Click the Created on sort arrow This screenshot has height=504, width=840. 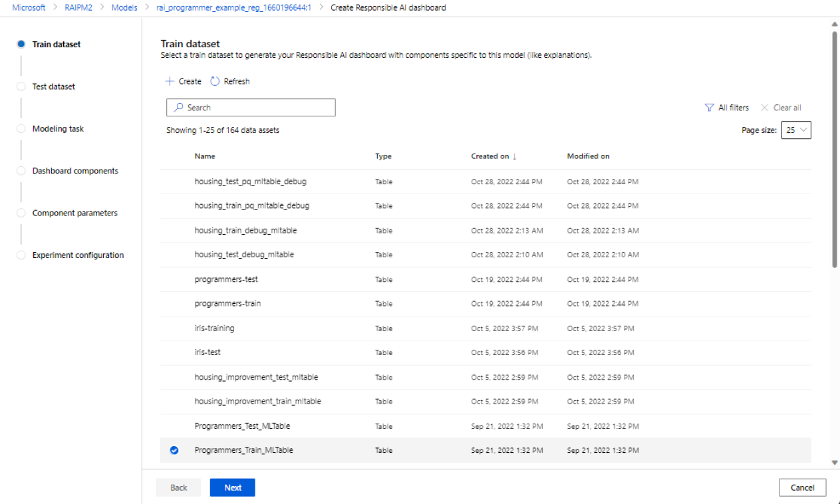515,157
